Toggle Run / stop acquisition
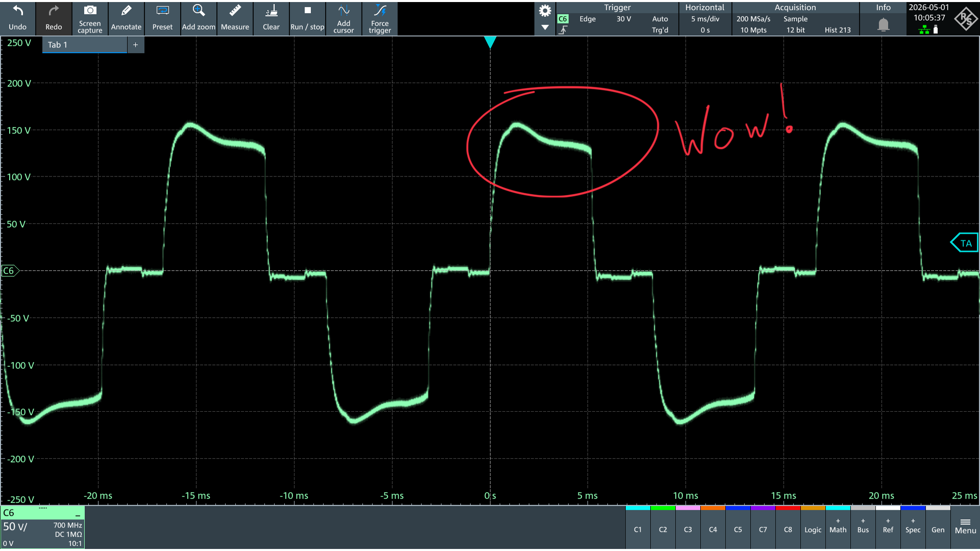 point(307,18)
